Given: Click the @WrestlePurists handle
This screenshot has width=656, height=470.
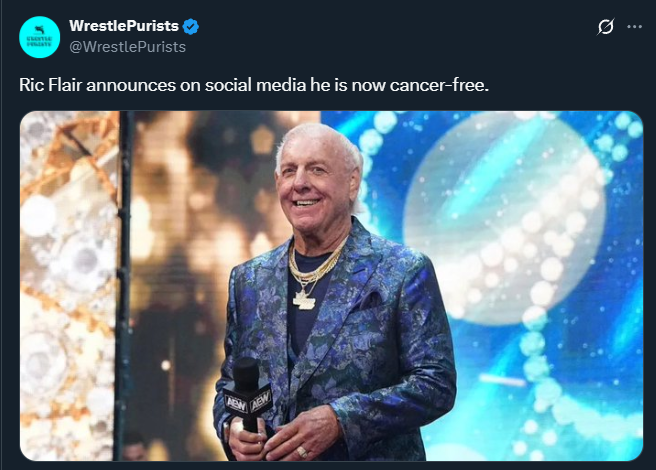Looking at the screenshot, I should tap(127, 46).
